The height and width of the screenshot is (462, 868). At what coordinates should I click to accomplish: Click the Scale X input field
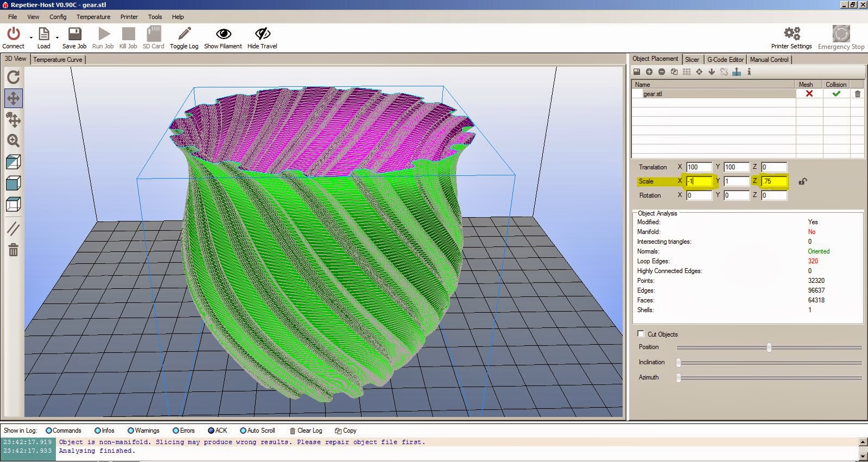(699, 181)
